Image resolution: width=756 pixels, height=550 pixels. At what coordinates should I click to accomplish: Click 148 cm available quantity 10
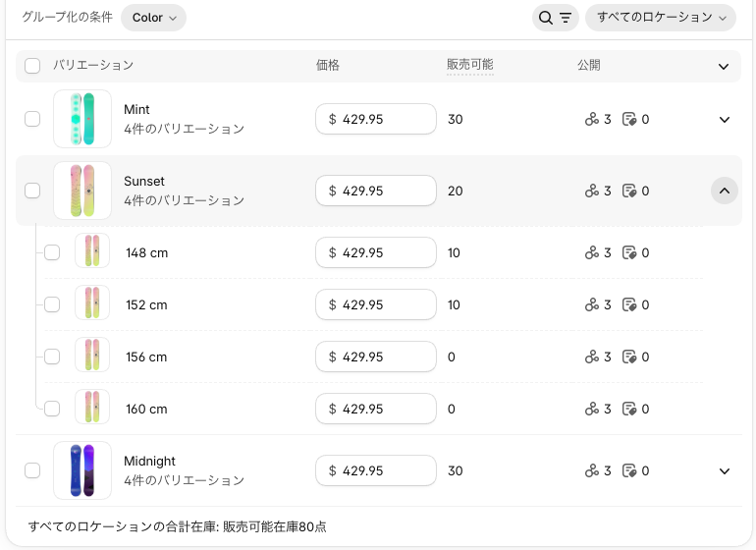454,252
